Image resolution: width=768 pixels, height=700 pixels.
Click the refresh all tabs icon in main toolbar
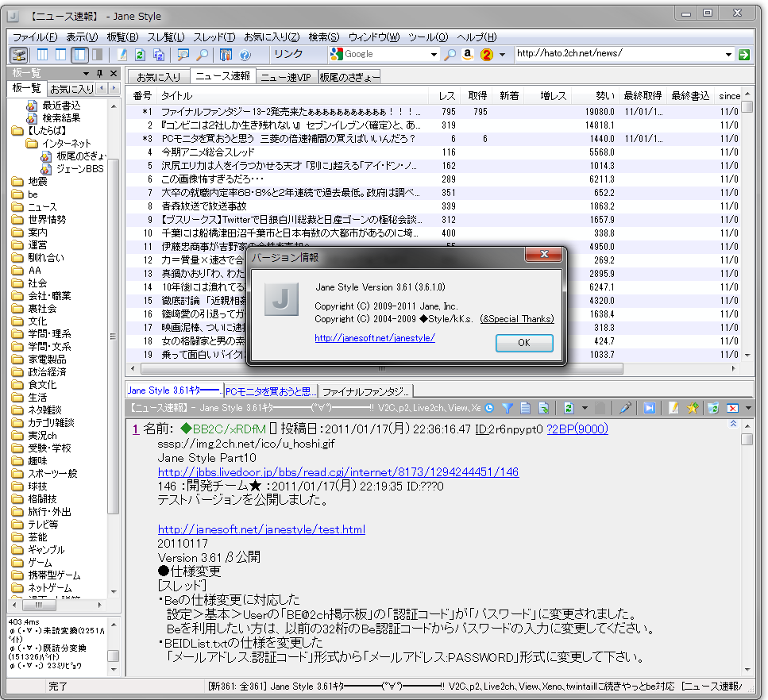tap(159, 55)
